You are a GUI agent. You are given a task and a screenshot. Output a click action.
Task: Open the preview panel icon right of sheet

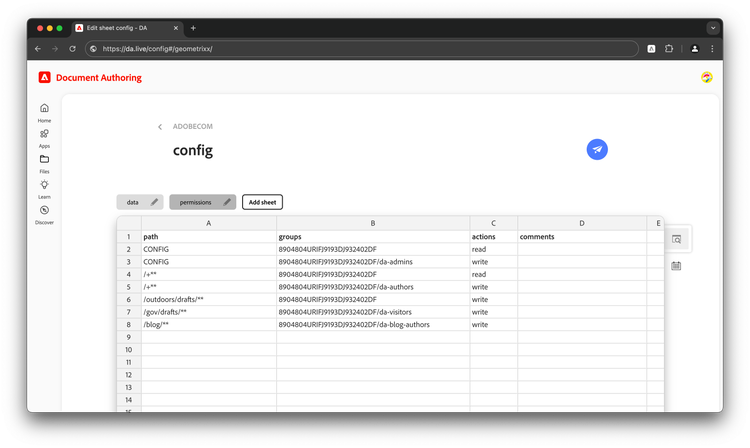(677, 239)
